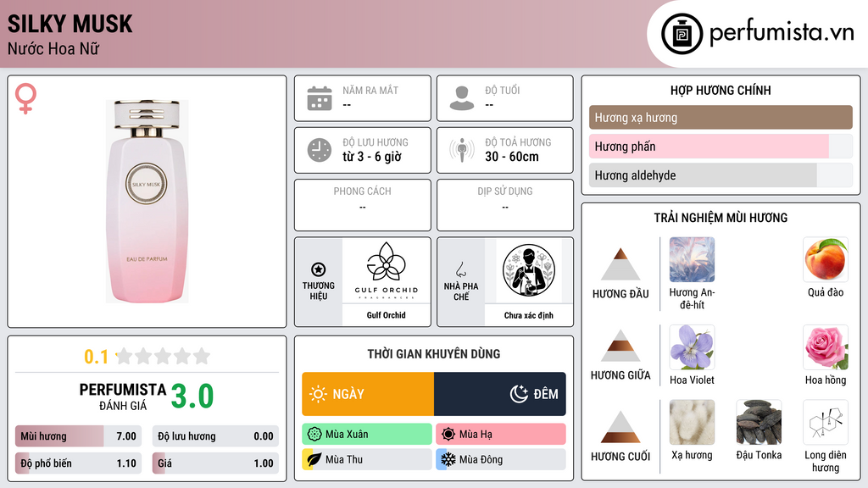The height and width of the screenshot is (488, 868).
Task: Click the Thời gian khuyên dùng heading
Action: coord(434,354)
